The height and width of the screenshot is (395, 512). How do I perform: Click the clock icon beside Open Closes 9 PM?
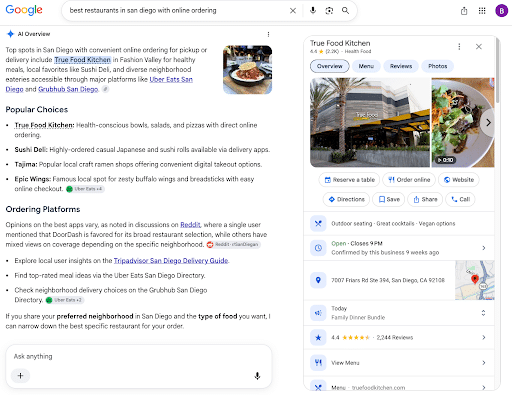click(x=318, y=248)
